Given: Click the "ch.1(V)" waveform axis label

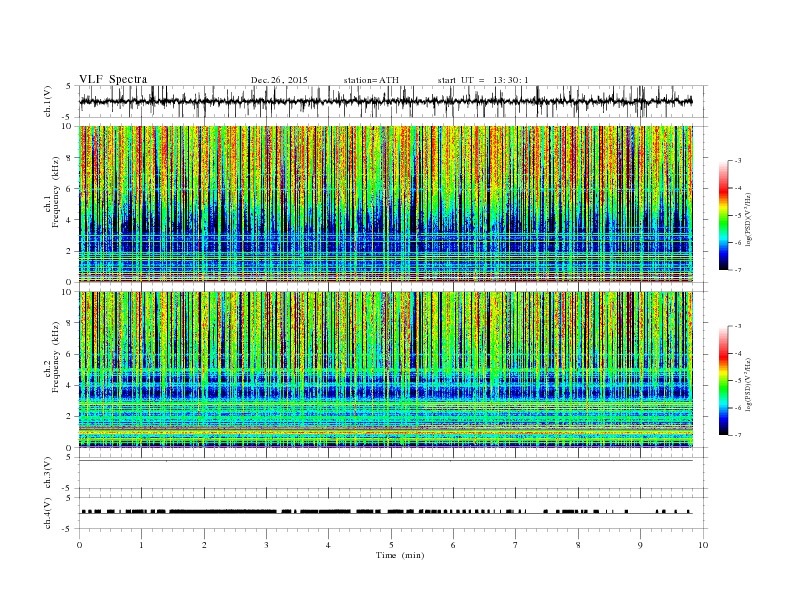Looking at the screenshot, I should click(x=48, y=101).
